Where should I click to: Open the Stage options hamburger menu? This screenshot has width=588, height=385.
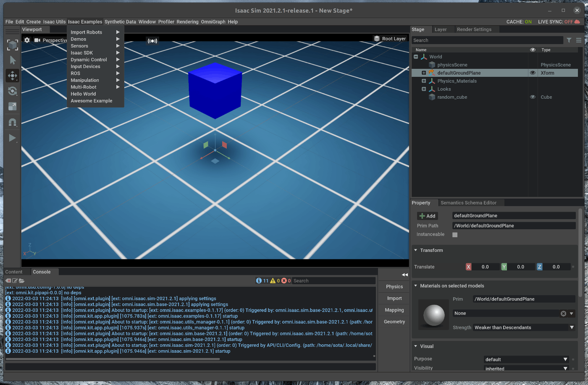click(579, 40)
